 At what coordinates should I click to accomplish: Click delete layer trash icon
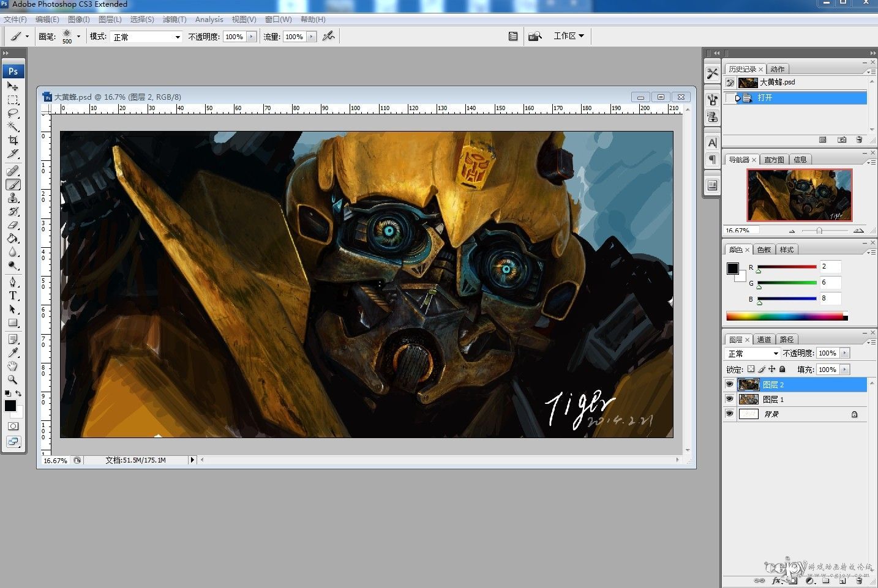(x=859, y=580)
